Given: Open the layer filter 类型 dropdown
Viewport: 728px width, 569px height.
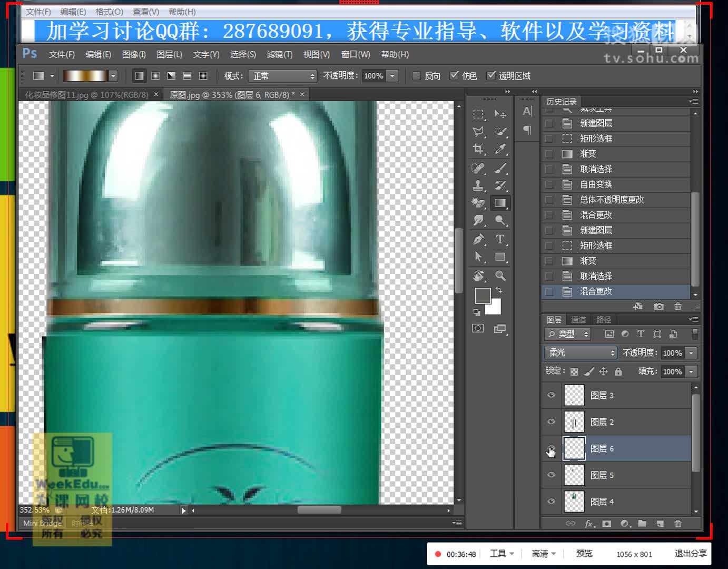Looking at the screenshot, I should [567, 334].
